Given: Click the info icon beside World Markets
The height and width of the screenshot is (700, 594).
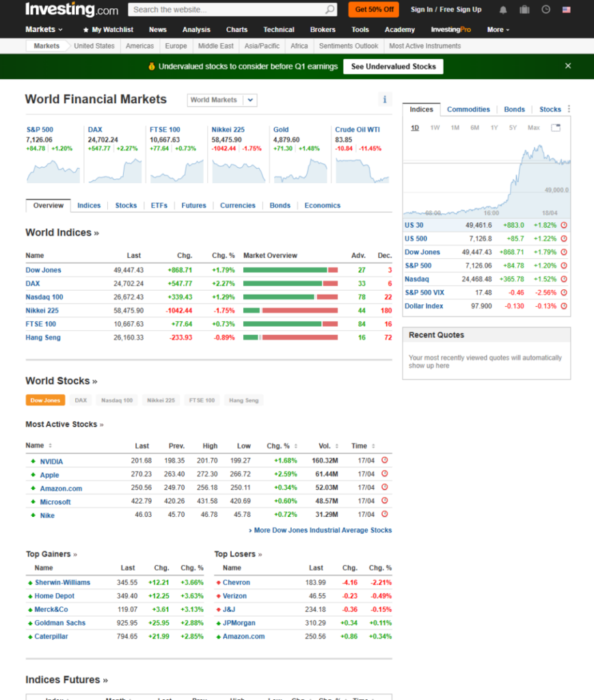Looking at the screenshot, I should (x=385, y=100).
